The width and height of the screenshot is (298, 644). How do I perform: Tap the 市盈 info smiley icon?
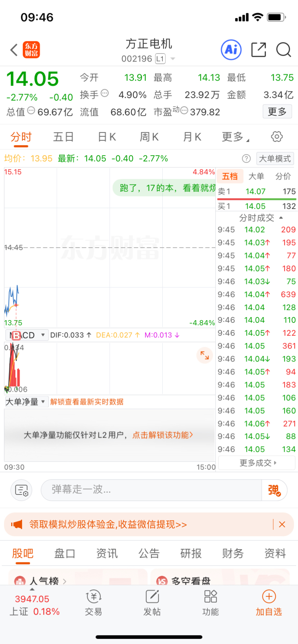[x=184, y=110]
